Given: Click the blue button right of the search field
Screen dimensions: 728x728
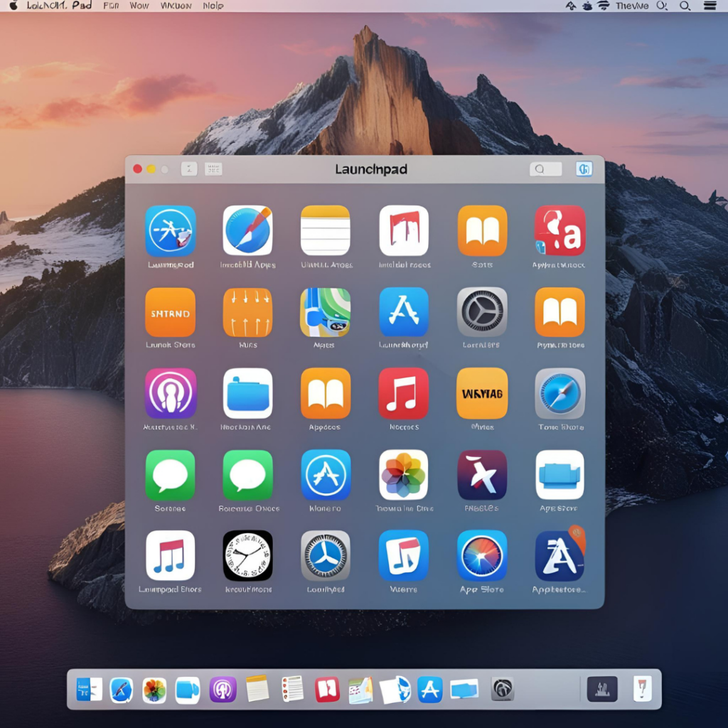Looking at the screenshot, I should tap(584, 169).
